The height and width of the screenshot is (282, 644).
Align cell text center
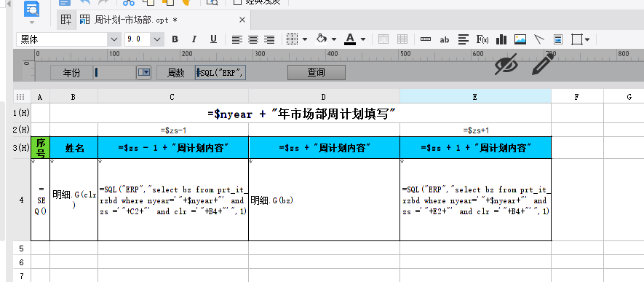(253, 39)
